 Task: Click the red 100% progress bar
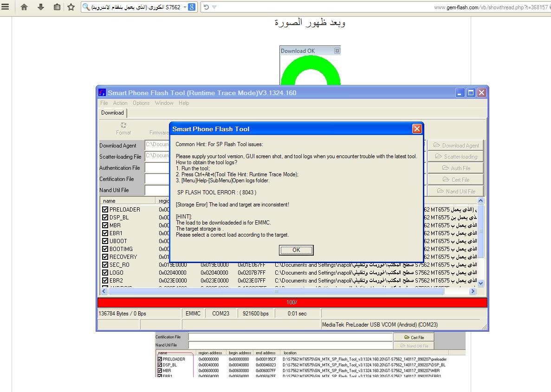[x=292, y=302]
